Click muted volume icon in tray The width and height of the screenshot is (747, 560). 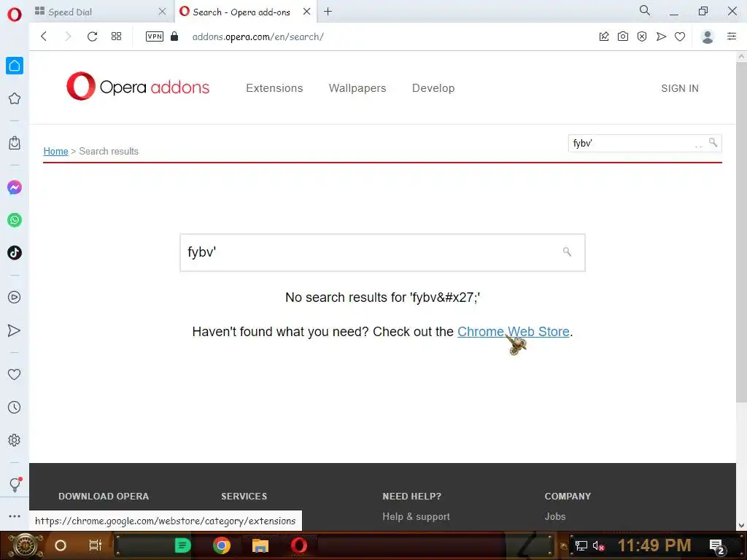598,545
